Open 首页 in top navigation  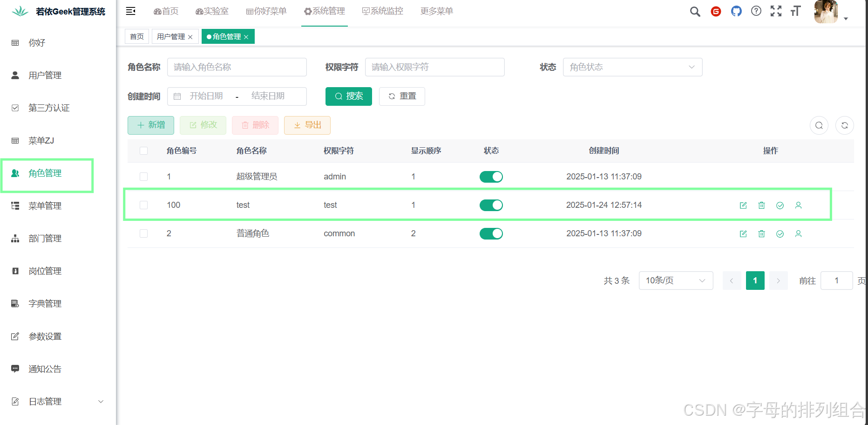point(166,11)
